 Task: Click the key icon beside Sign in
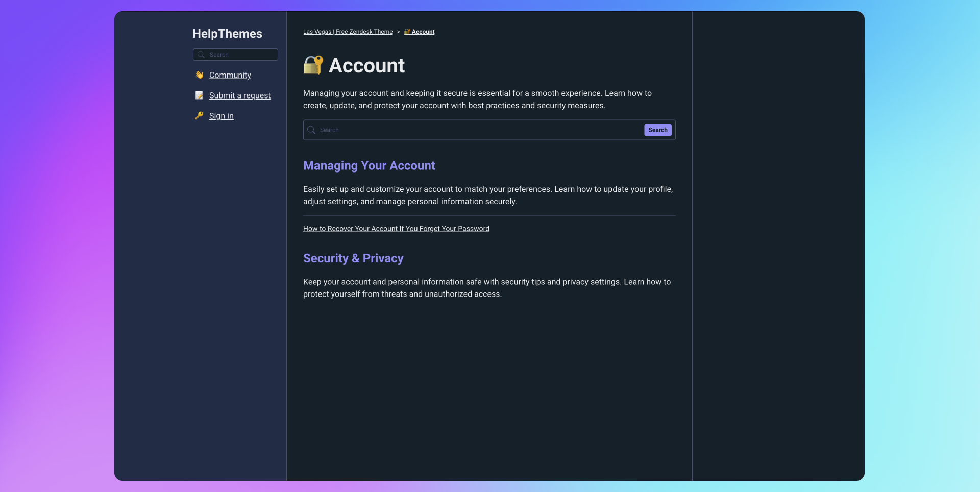199,116
